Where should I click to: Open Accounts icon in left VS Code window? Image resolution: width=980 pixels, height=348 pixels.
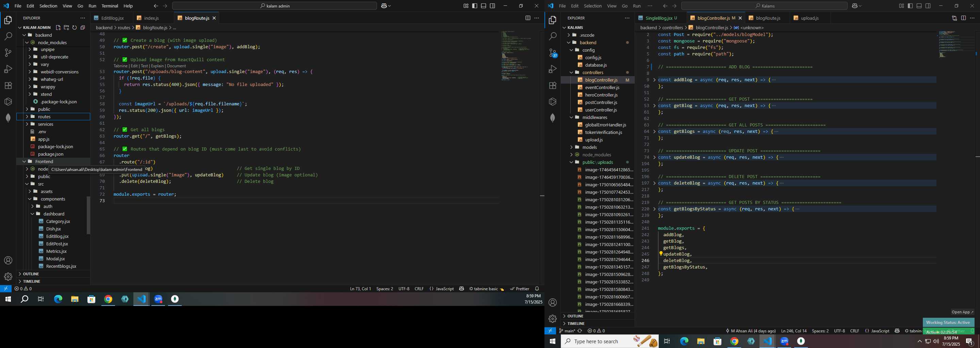click(x=8, y=261)
